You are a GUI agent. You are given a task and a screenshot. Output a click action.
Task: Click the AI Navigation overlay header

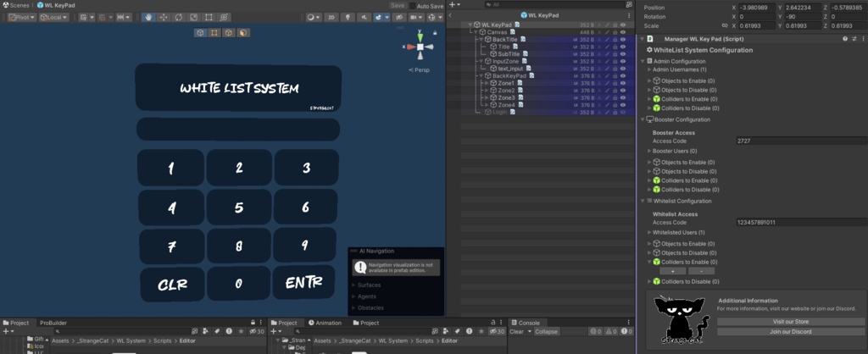pos(396,252)
